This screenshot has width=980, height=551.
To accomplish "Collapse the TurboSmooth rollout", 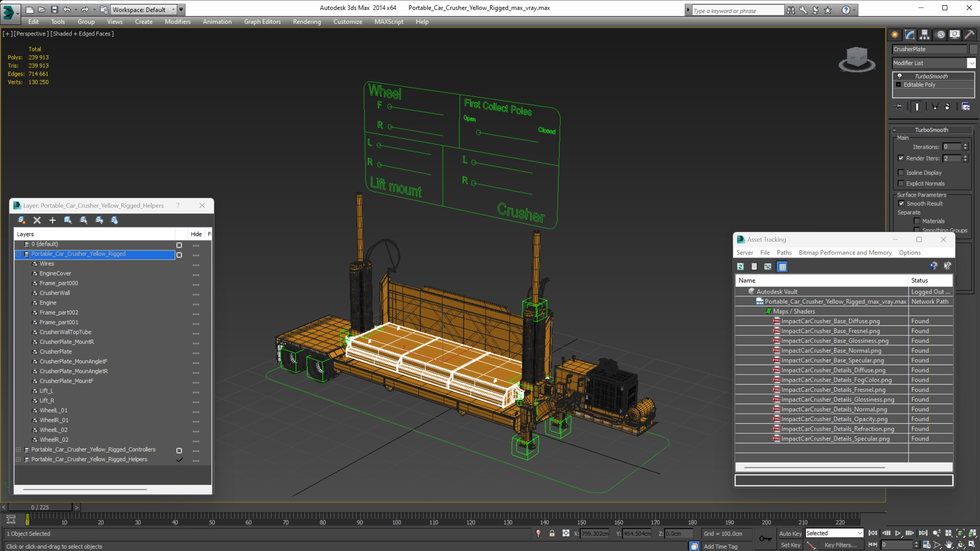I will click(x=895, y=130).
